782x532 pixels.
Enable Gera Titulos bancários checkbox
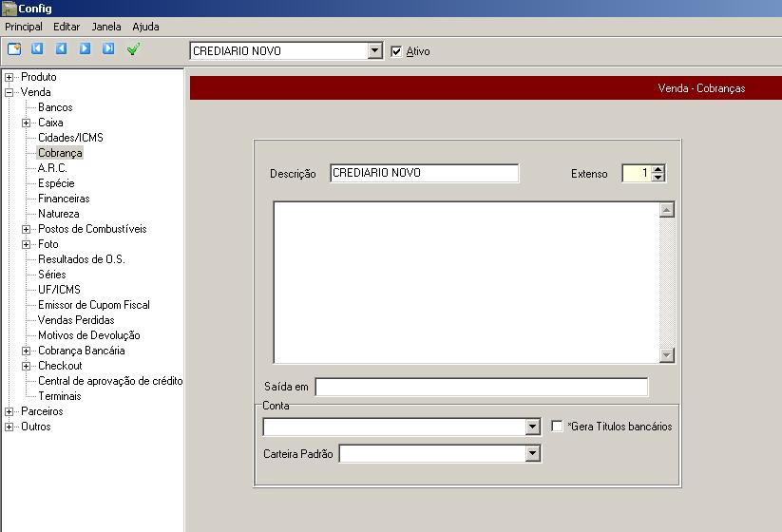coord(557,427)
